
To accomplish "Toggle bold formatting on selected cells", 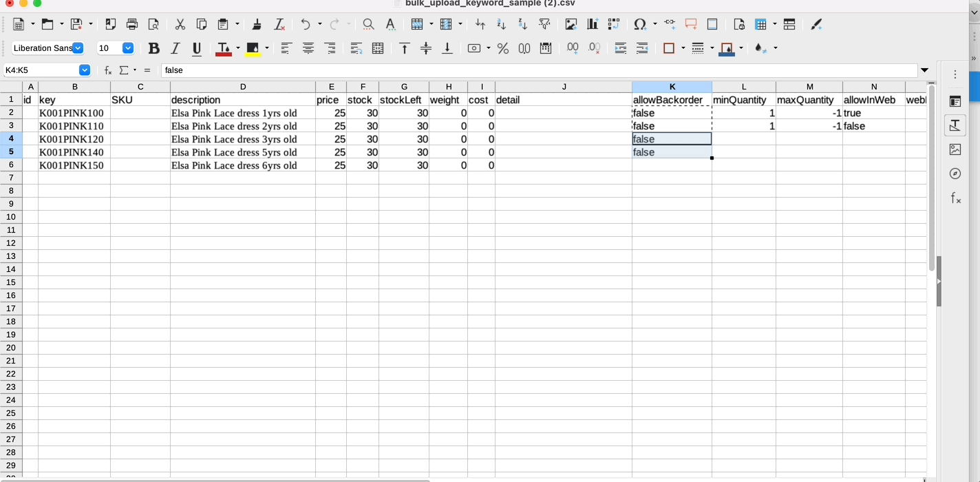I will pos(153,48).
